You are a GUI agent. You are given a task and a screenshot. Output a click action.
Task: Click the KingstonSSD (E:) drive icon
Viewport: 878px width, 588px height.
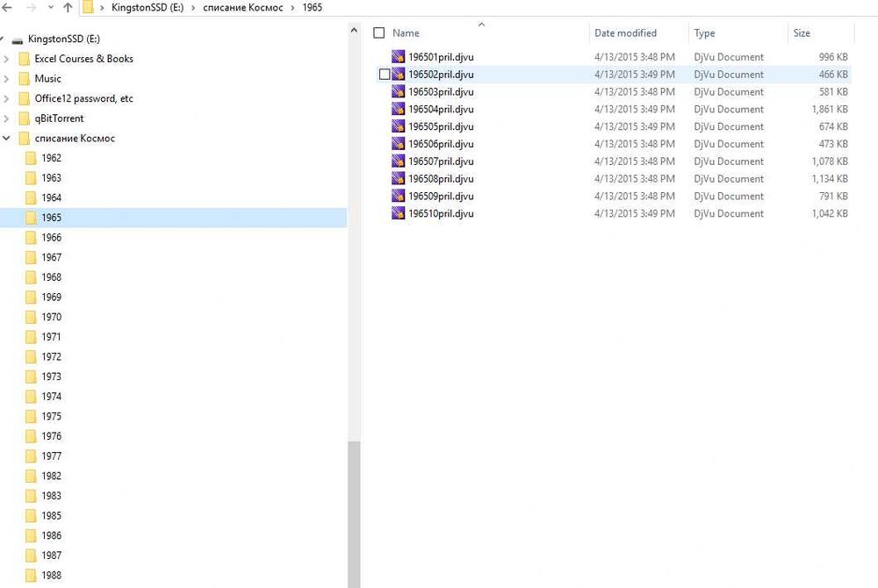click(18, 39)
